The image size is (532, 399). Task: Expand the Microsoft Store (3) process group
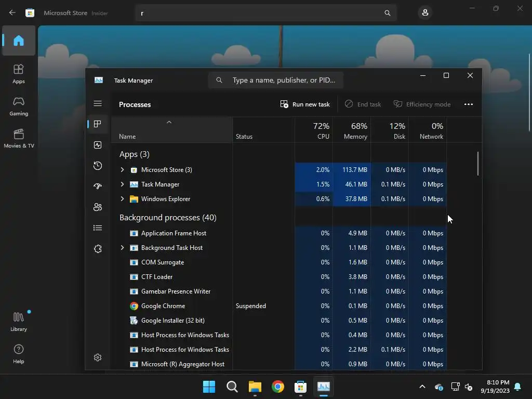click(x=122, y=170)
